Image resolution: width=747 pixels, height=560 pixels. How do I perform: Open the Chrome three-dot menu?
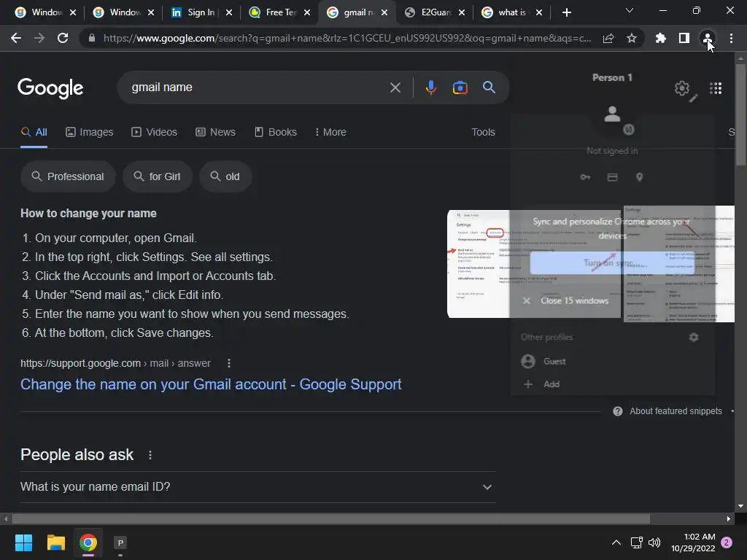point(731,38)
